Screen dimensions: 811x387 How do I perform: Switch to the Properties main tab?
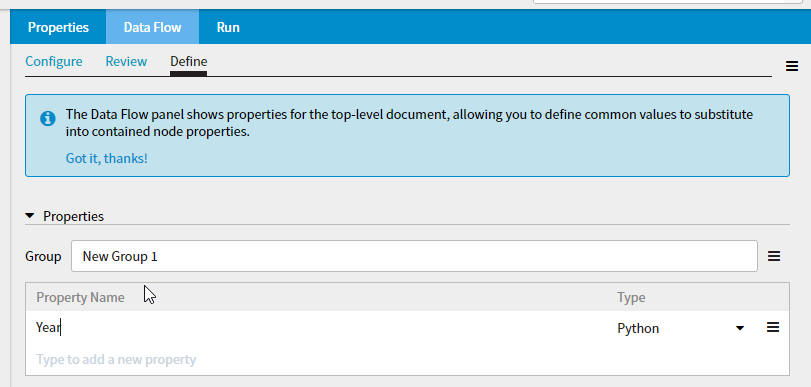[x=58, y=27]
